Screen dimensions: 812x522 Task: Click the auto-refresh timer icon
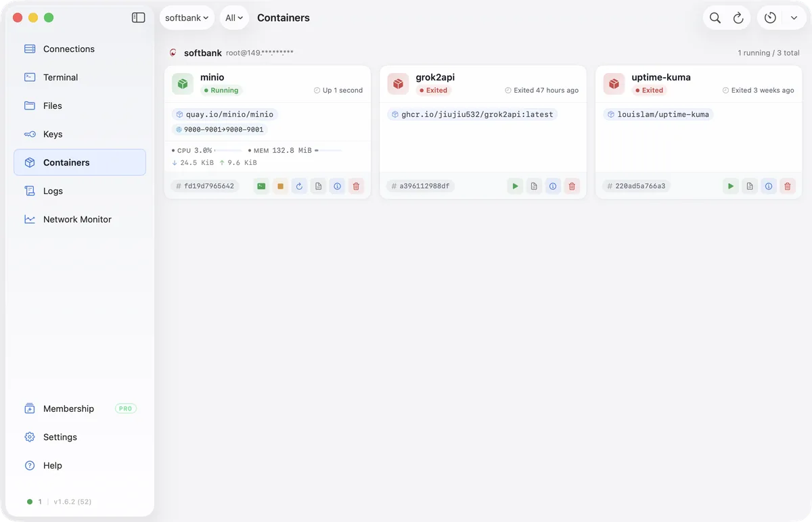click(x=770, y=18)
